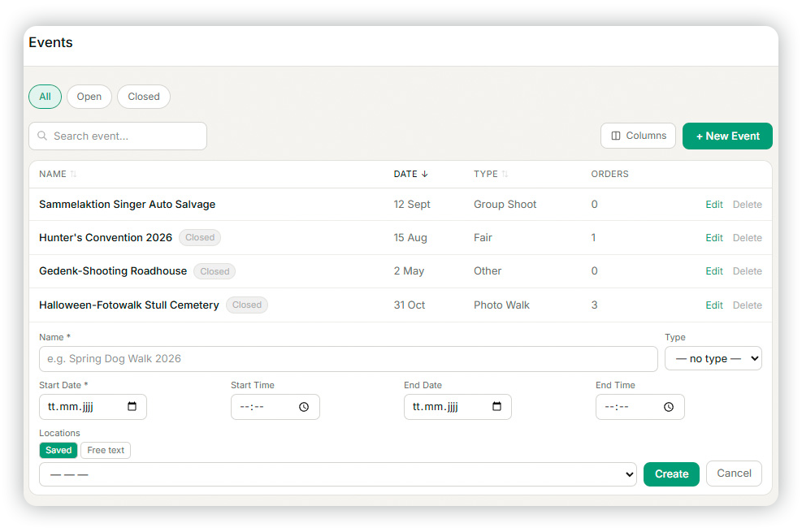Show Closed events filter tab
The height and width of the screenshot is (532, 802).
click(144, 97)
